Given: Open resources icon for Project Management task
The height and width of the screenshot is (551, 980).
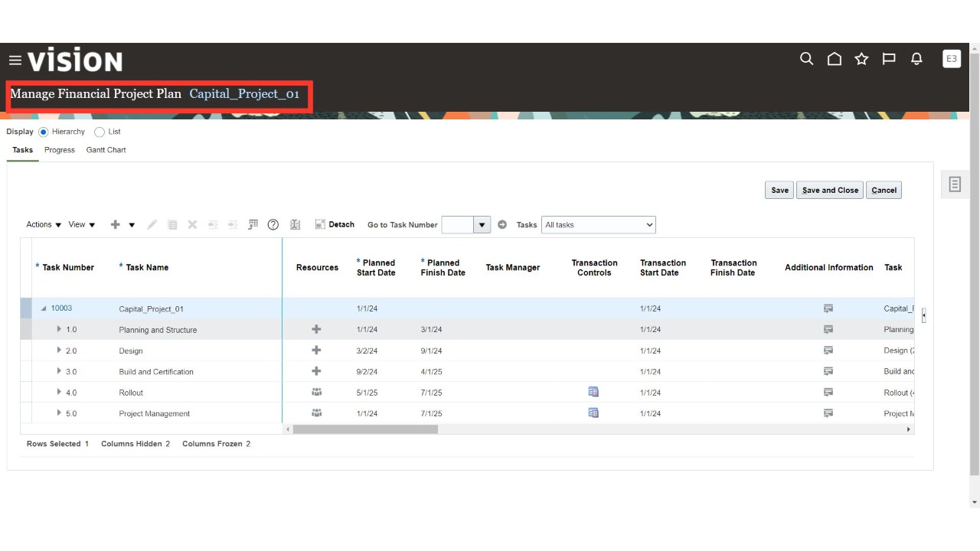Looking at the screenshot, I should point(316,413).
